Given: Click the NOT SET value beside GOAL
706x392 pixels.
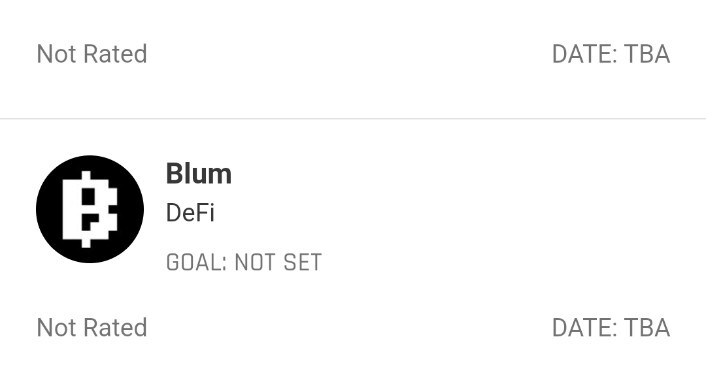Looking at the screenshot, I should (278, 262).
